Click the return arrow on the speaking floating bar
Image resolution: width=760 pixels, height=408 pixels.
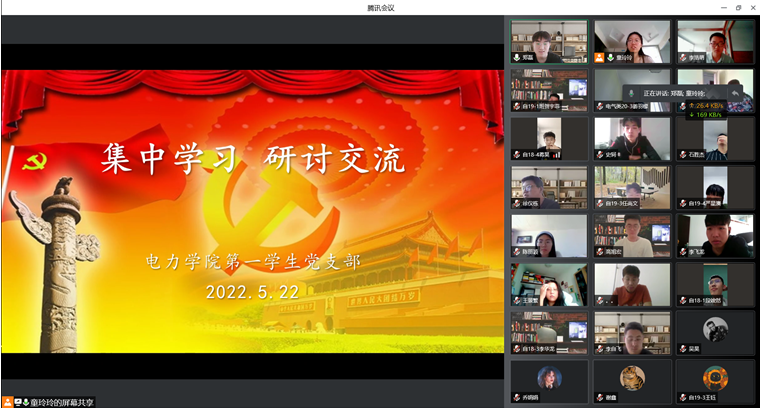[x=735, y=93]
